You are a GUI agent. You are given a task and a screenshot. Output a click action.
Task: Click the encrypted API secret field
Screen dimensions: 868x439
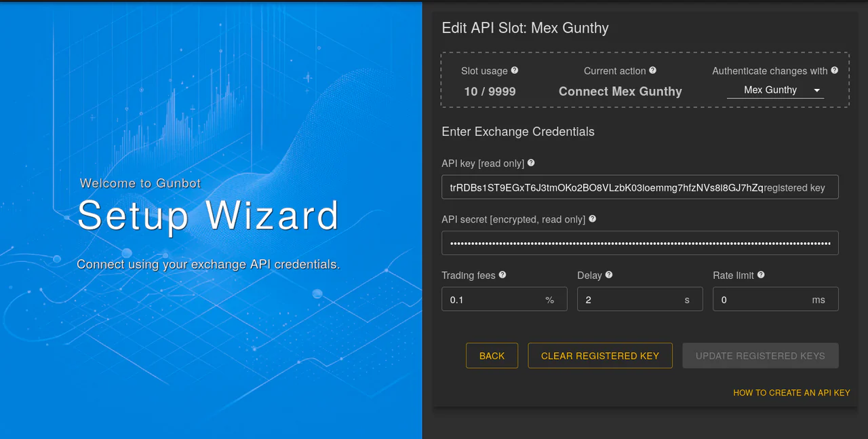[639, 243]
